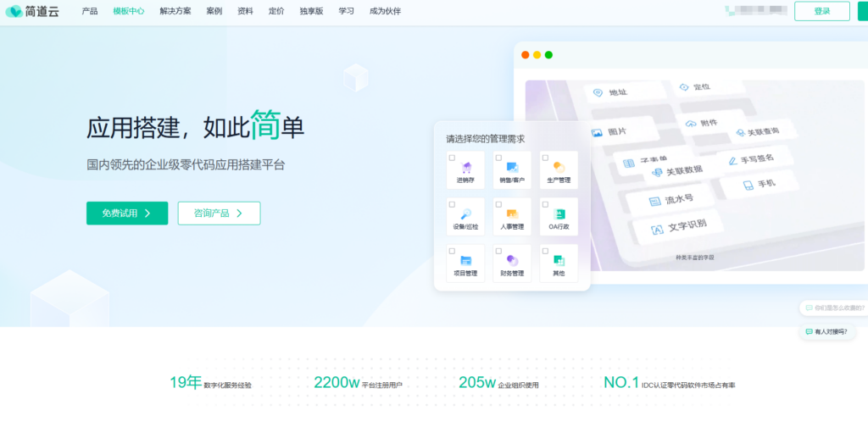Image resolution: width=868 pixels, height=427 pixels.
Task: Click the chat icon beside 有人对接吗?
Action: click(809, 332)
